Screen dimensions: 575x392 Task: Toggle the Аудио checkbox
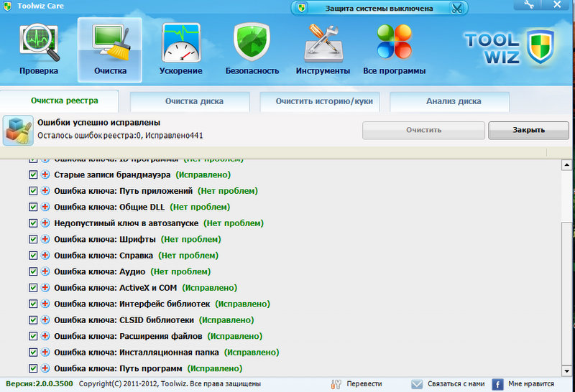coord(33,271)
